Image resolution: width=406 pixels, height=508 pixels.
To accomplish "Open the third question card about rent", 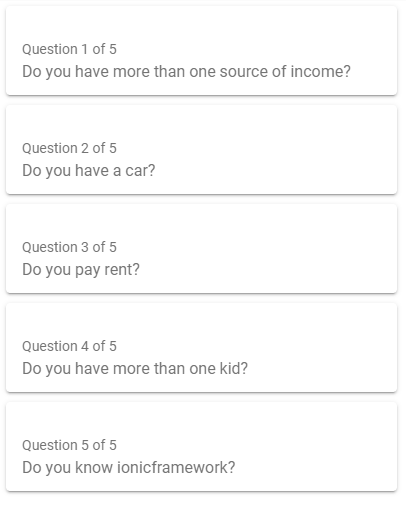I will pos(201,249).
